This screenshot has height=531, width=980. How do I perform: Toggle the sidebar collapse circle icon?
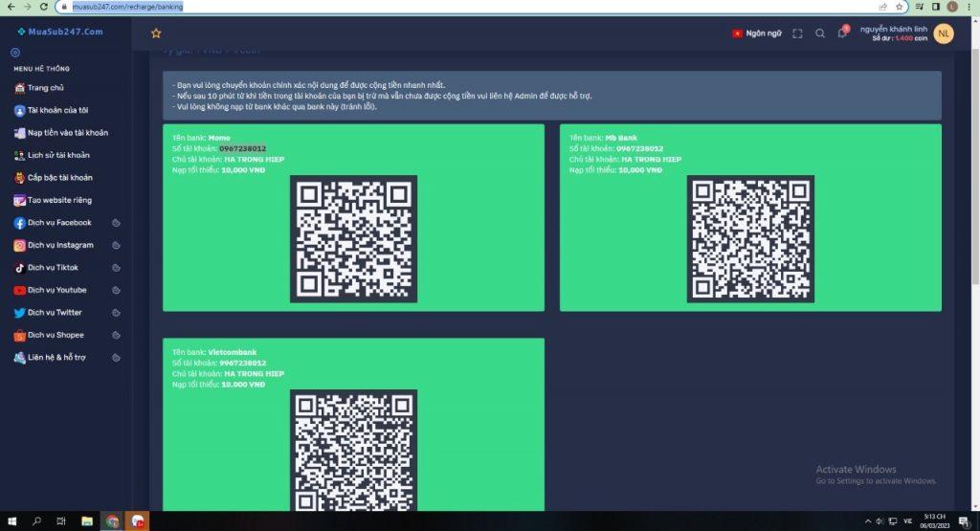(x=15, y=53)
